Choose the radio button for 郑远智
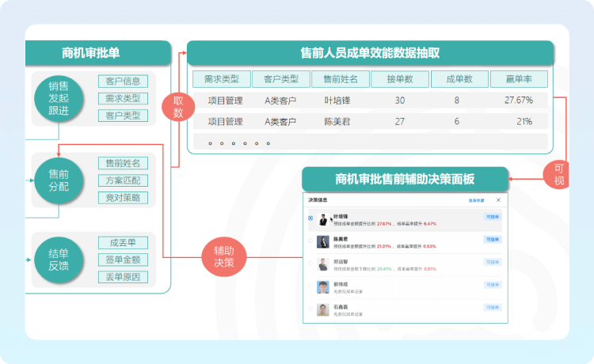The height and width of the screenshot is (364, 594). pyautogui.click(x=310, y=265)
